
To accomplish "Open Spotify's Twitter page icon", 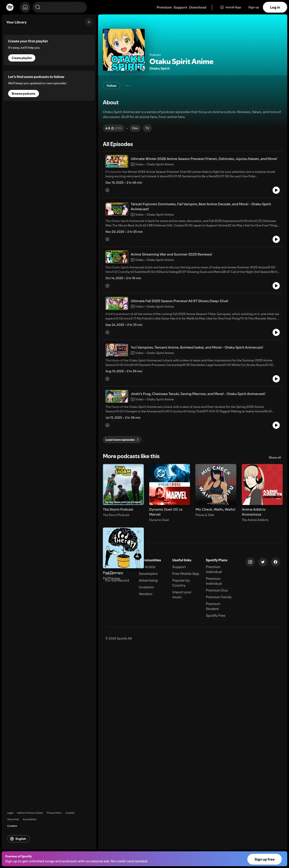I will tap(263, 562).
